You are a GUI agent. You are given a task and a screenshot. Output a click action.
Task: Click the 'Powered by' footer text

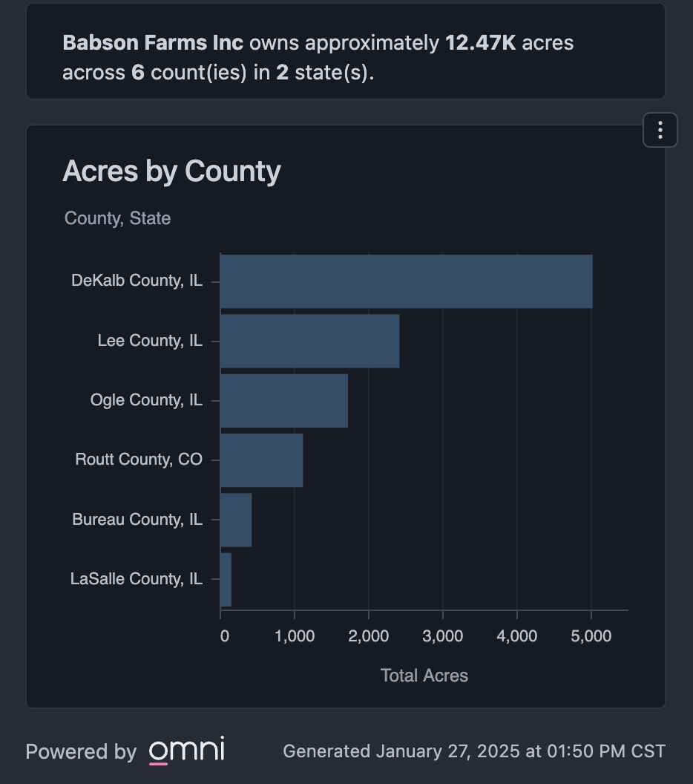[81, 751]
